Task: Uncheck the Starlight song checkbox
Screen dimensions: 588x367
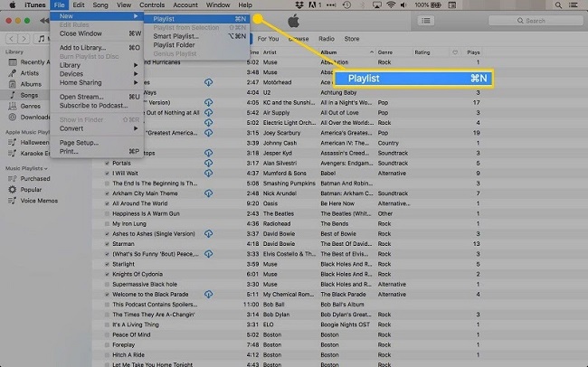Action: tap(106, 264)
